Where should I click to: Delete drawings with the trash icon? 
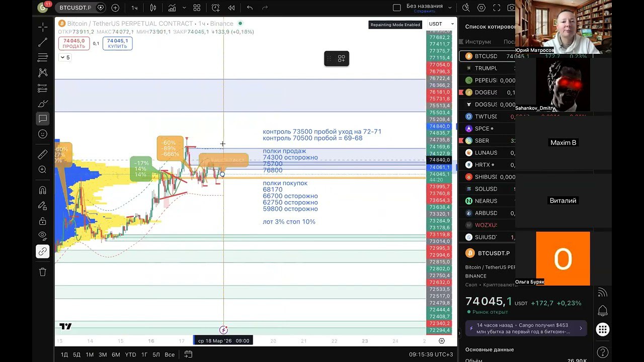(43, 272)
